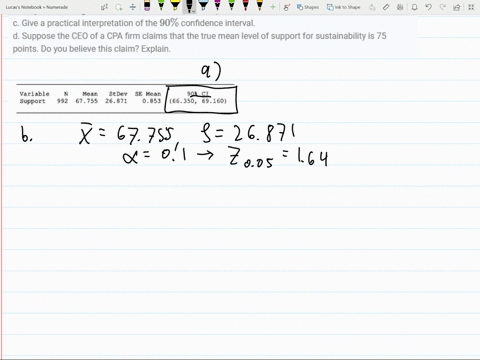The height and width of the screenshot is (360, 480).
Task: Click the Support row label
Action: 32,101
